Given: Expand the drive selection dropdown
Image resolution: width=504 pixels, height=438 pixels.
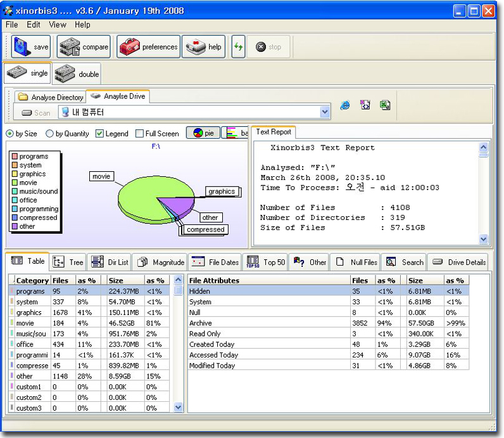Looking at the screenshot, I should tap(325, 112).
